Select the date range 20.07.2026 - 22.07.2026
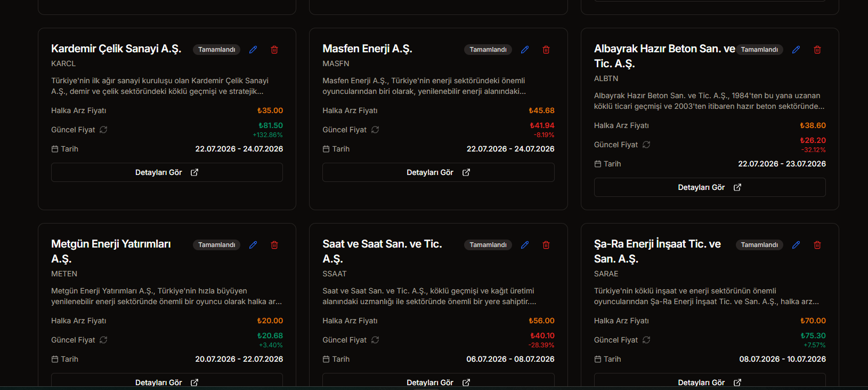The width and height of the screenshot is (868, 390). tap(239, 359)
